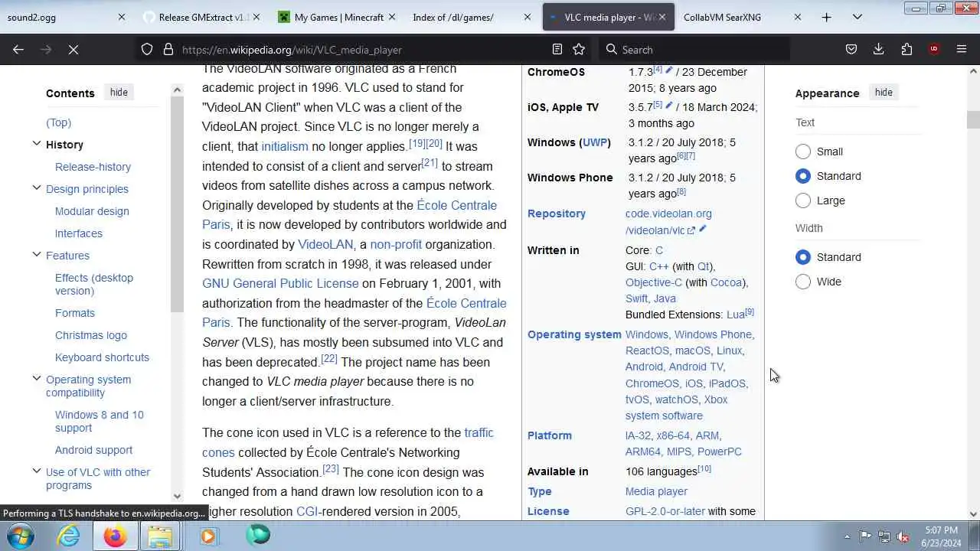Stop loading the page with the X button

[73, 49]
